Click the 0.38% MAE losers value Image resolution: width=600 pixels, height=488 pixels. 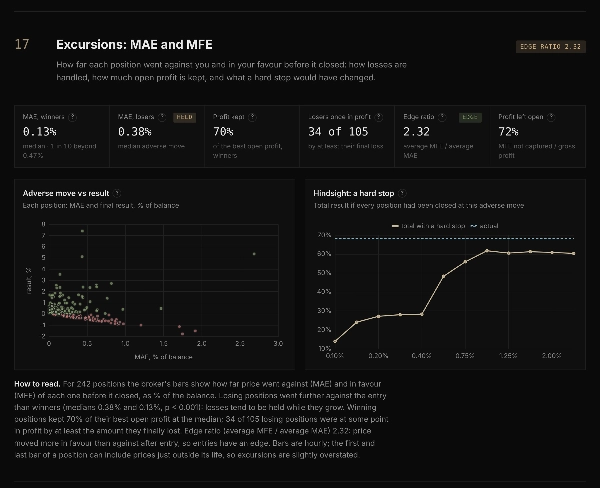[134, 132]
